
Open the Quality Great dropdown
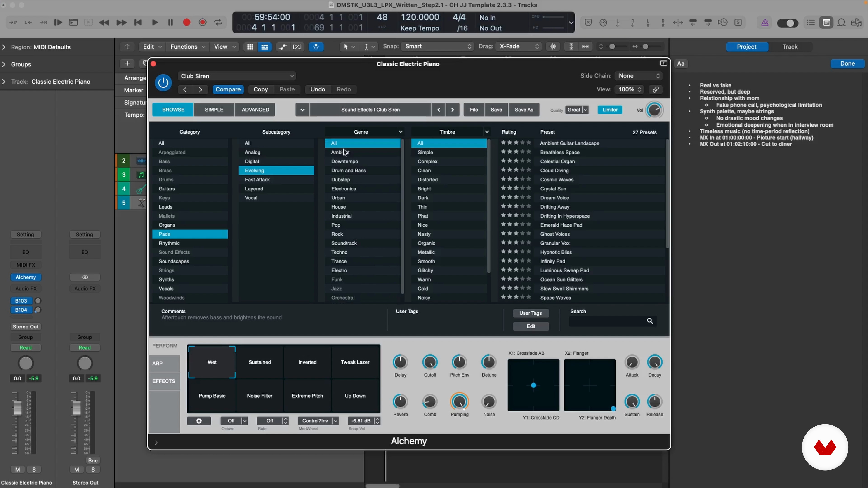[x=577, y=109]
